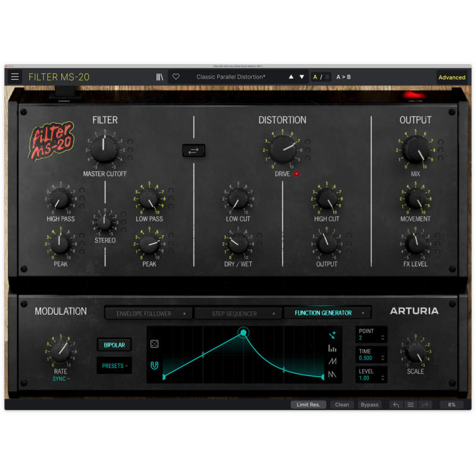Open the preset library browser
476x476 pixels.
(159, 77)
